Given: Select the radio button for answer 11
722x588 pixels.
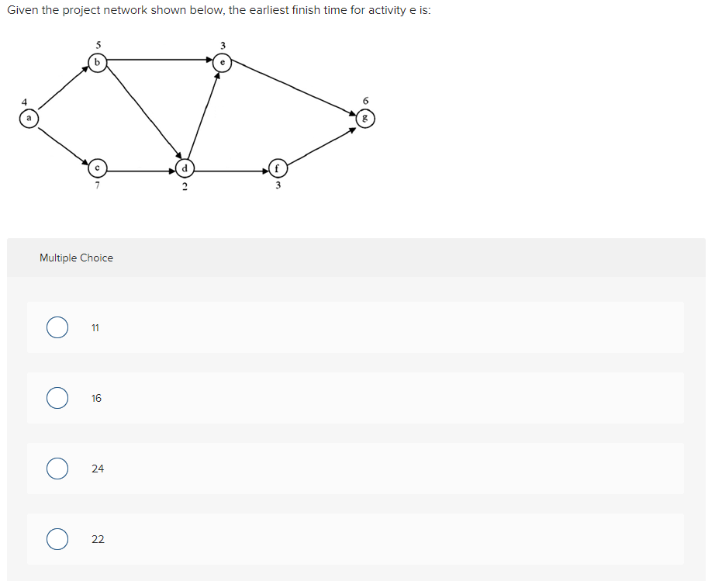Looking at the screenshot, I should coord(57,328).
